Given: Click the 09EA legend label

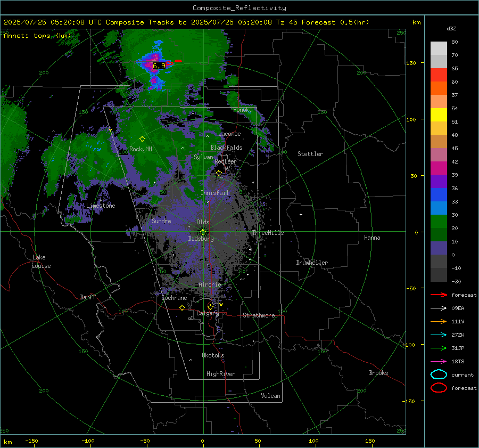Looking at the screenshot, I should tap(458, 308).
